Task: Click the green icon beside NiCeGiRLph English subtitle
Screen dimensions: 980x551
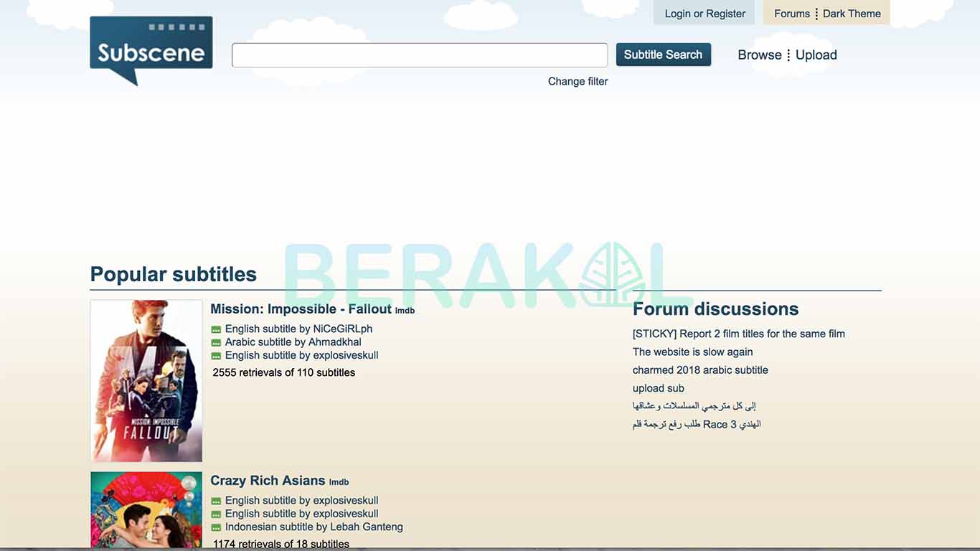Action: click(216, 330)
